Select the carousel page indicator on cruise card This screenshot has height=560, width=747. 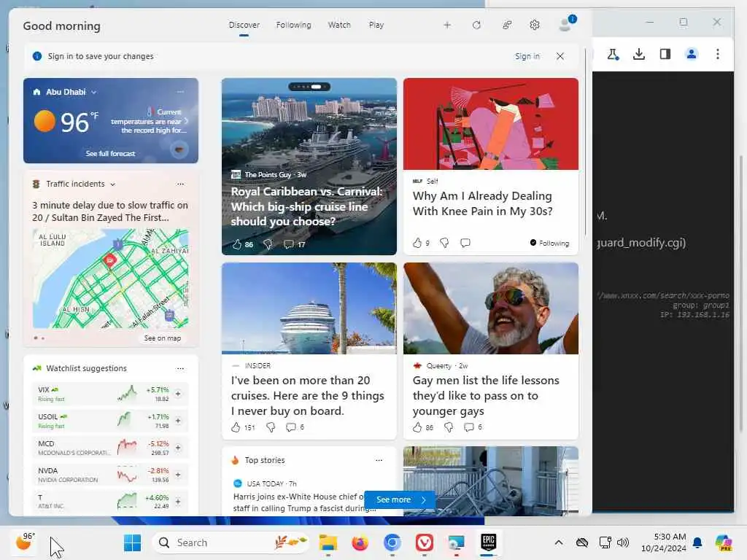pyautogui.click(x=309, y=87)
